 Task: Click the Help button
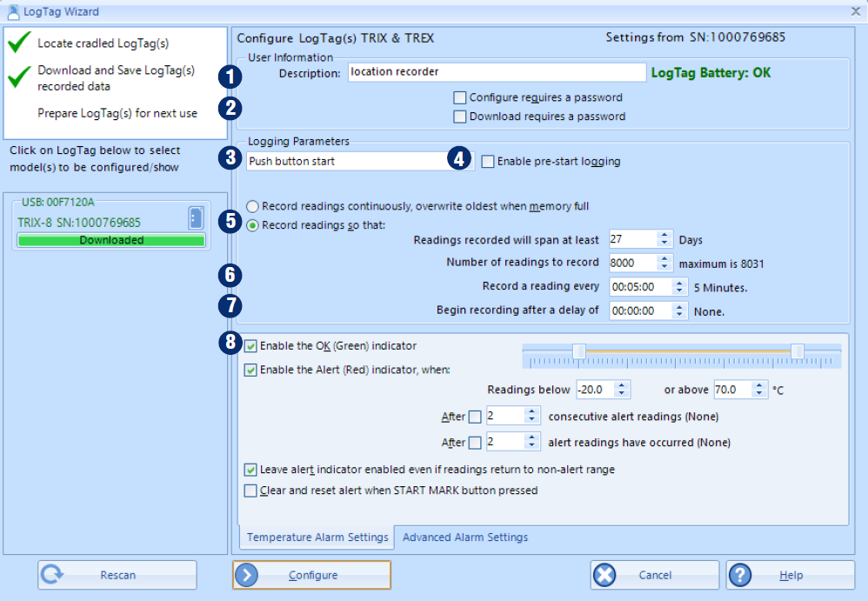point(791,575)
